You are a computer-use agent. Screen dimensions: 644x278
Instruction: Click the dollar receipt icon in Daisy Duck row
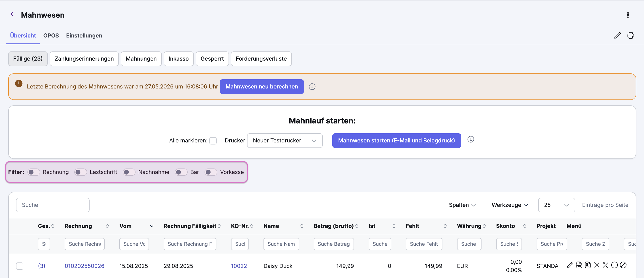[x=588, y=265]
